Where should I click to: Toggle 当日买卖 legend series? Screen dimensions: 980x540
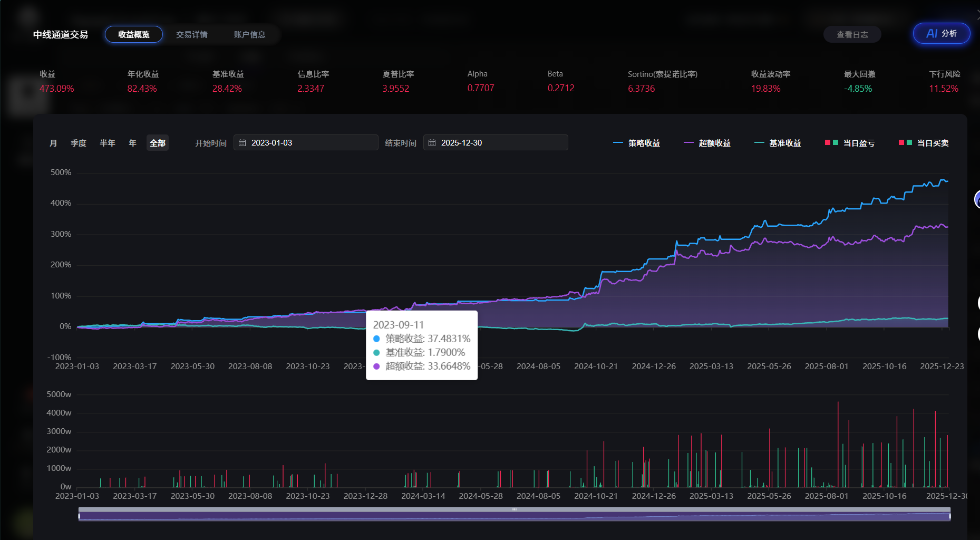pyautogui.click(x=924, y=143)
